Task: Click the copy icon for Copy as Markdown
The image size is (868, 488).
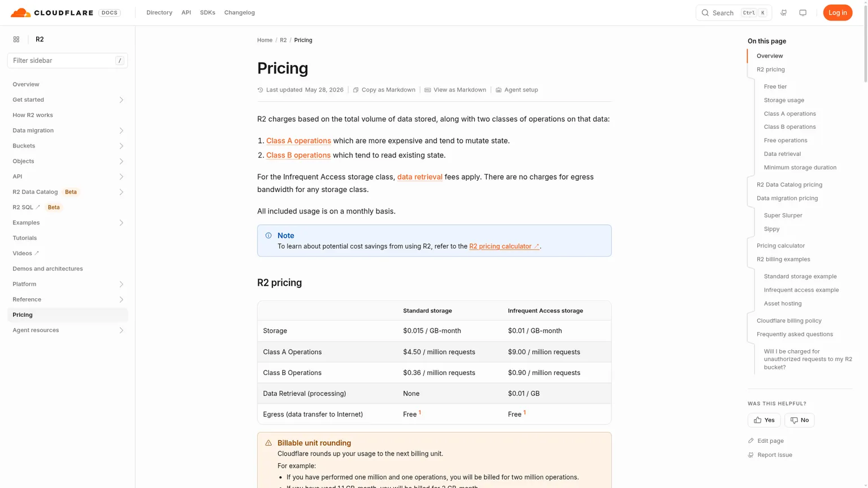Action: pyautogui.click(x=356, y=90)
